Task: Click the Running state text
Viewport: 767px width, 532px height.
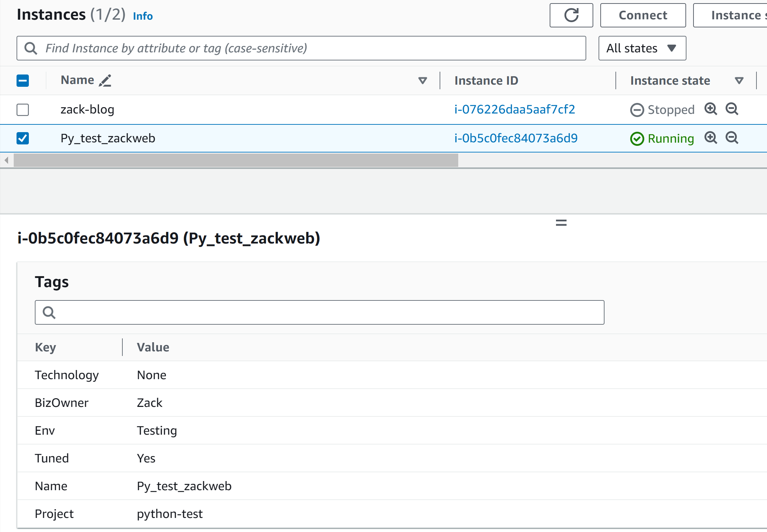Action: [671, 138]
